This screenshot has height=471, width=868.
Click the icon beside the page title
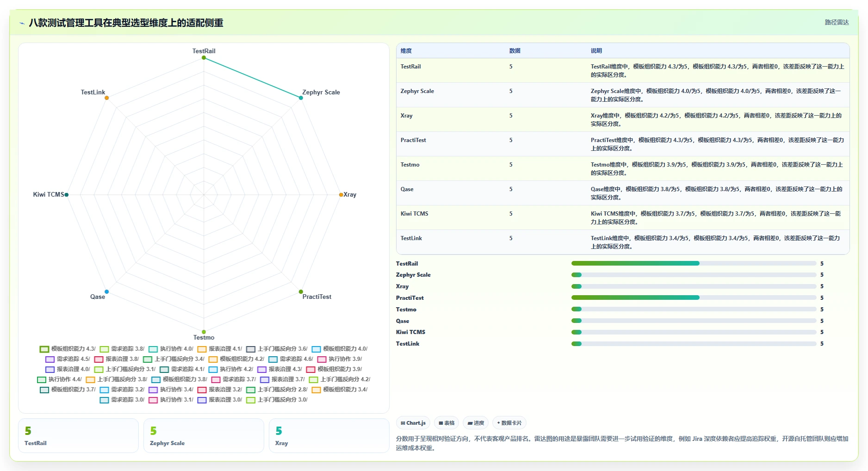(x=22, y=23)
